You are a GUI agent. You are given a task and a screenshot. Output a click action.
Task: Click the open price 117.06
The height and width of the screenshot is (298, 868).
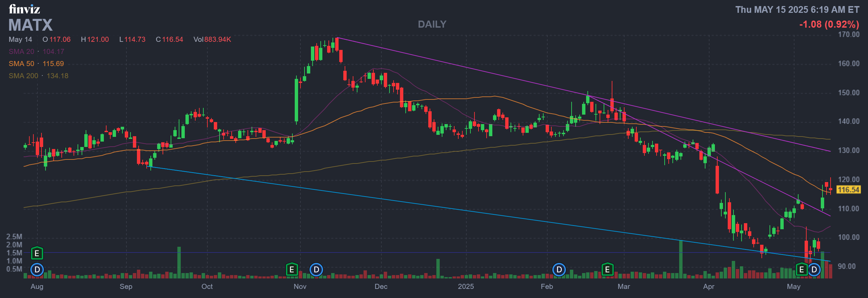(x=60, y=39)
